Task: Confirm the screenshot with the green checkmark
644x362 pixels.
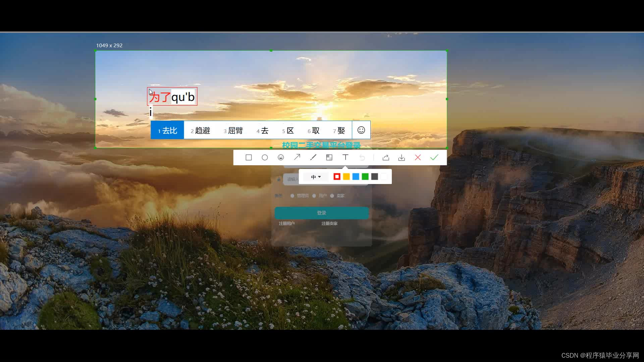Action: [x=434, y=158]
